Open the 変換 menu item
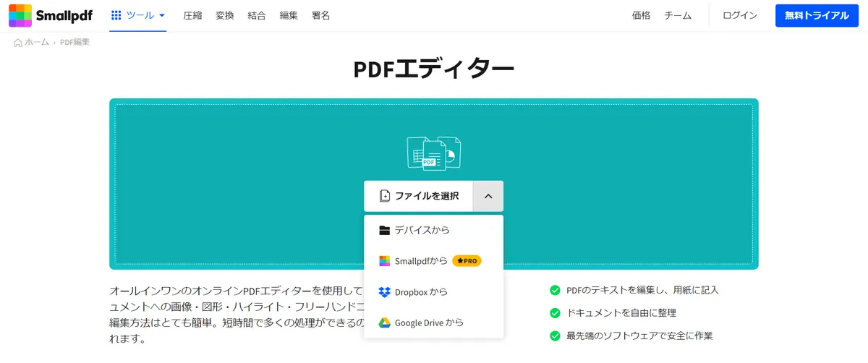 tap(225, 15)
